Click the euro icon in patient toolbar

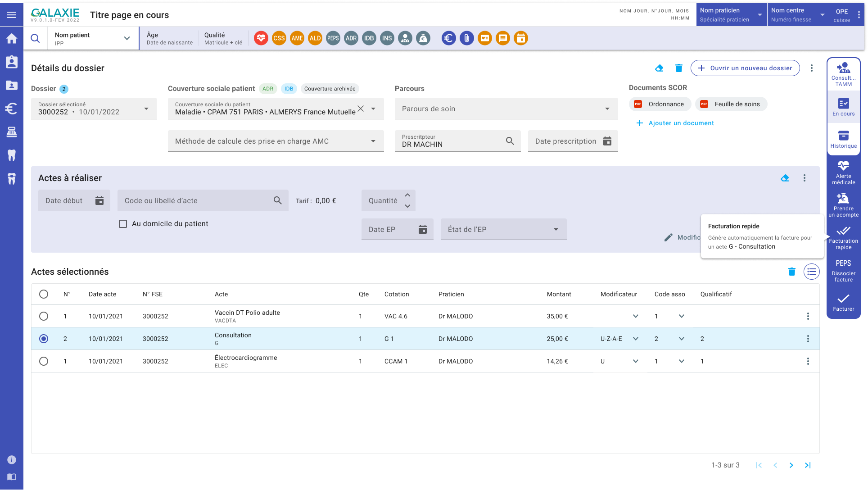448,38
